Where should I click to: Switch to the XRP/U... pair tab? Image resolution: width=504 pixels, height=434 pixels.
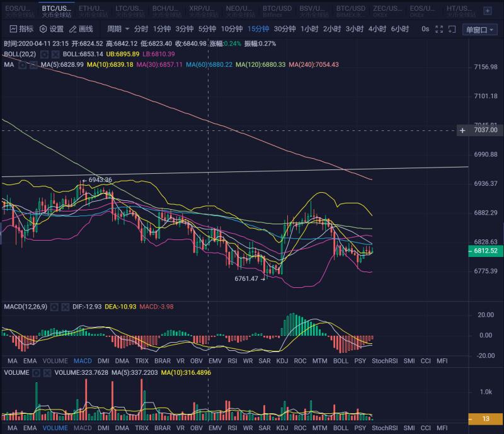pos(203,11)
